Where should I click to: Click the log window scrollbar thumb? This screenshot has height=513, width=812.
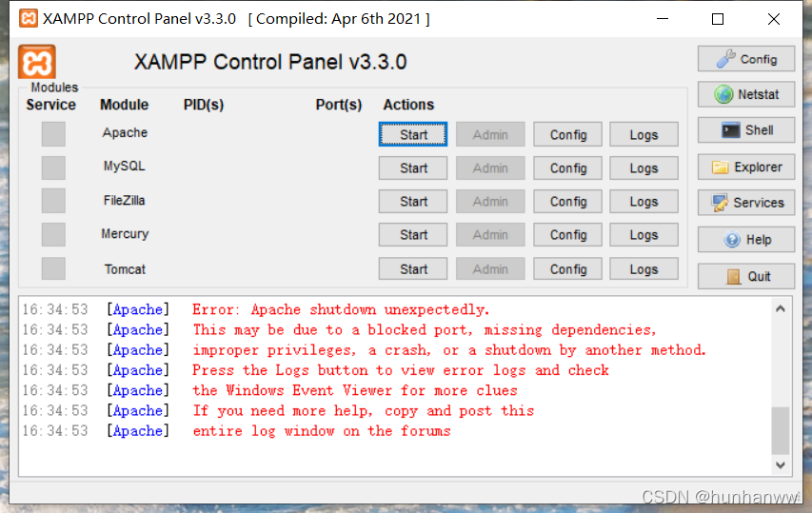pyautogui.click(x=780, y=431)
